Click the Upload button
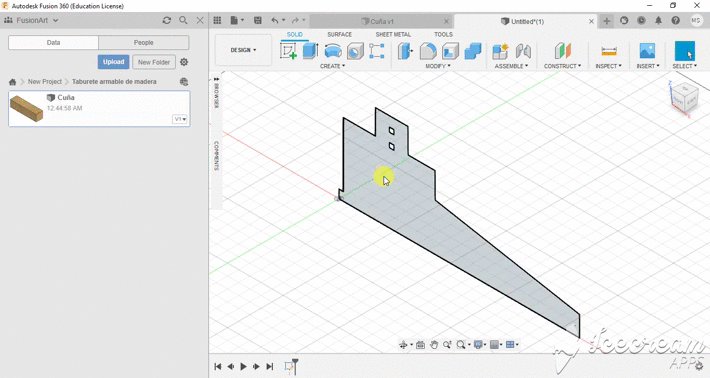This screenshot has width=710, height=378. [x=114, y=62]
